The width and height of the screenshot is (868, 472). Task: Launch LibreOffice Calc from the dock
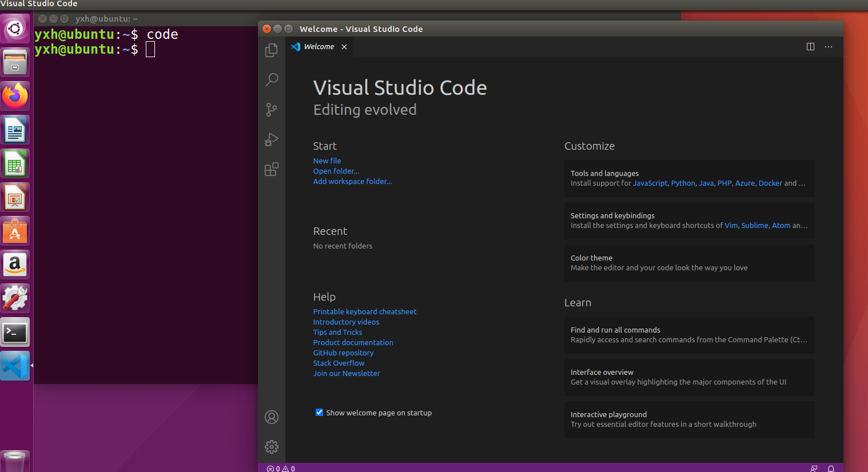tap(15, 163)
